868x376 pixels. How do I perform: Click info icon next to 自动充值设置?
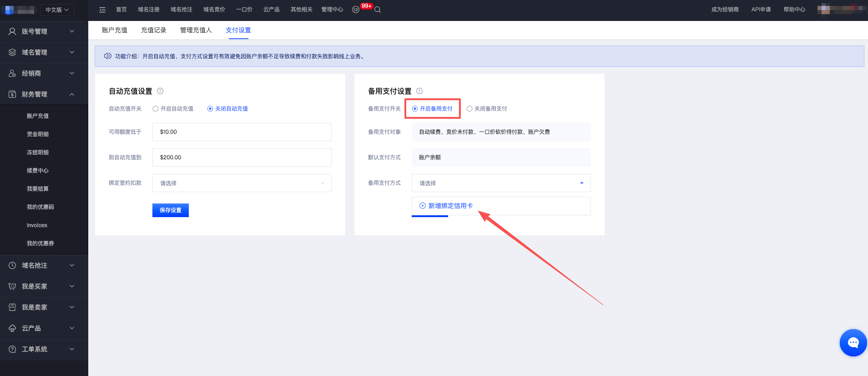160,91
